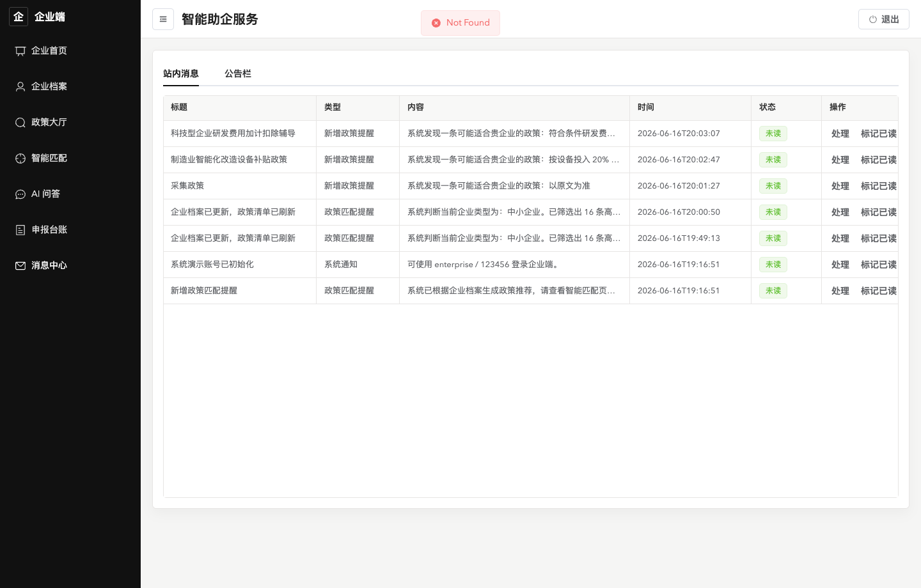Click the 操作 column header

pyautogui.click(x=860, y=107)
